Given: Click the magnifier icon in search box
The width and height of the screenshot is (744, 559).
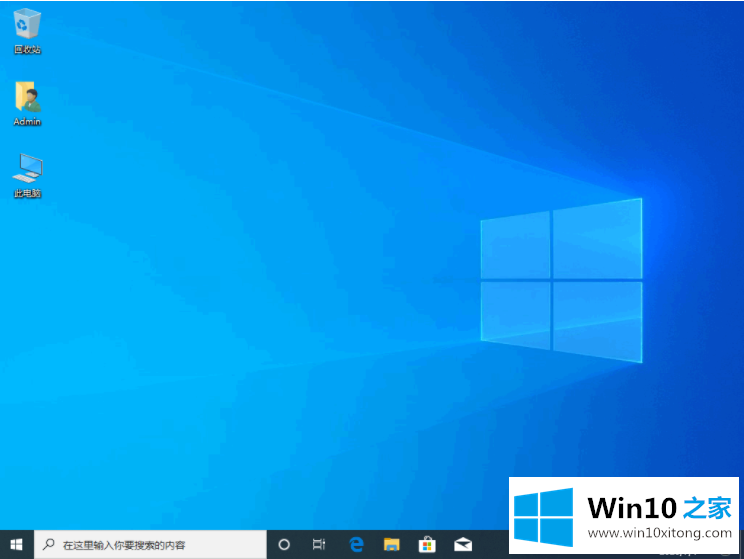Looking at the screenshot, I should click(48, 544).
